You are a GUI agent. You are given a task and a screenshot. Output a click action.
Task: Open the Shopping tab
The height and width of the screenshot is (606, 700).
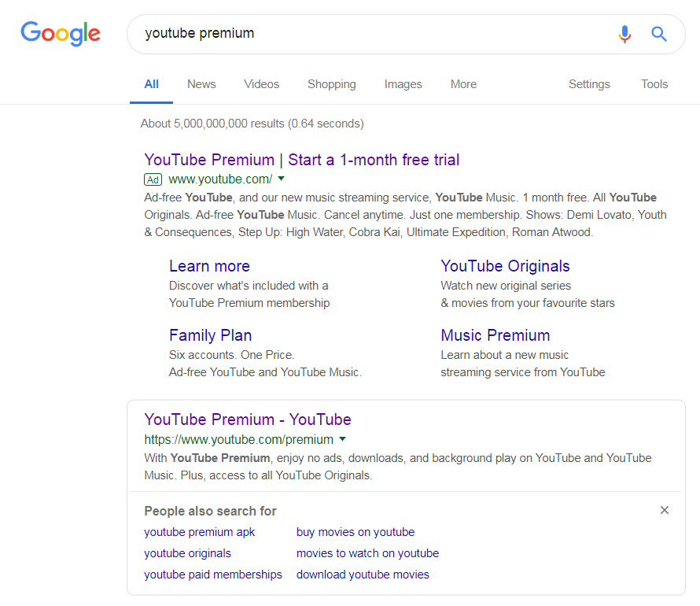pos(332,84)
